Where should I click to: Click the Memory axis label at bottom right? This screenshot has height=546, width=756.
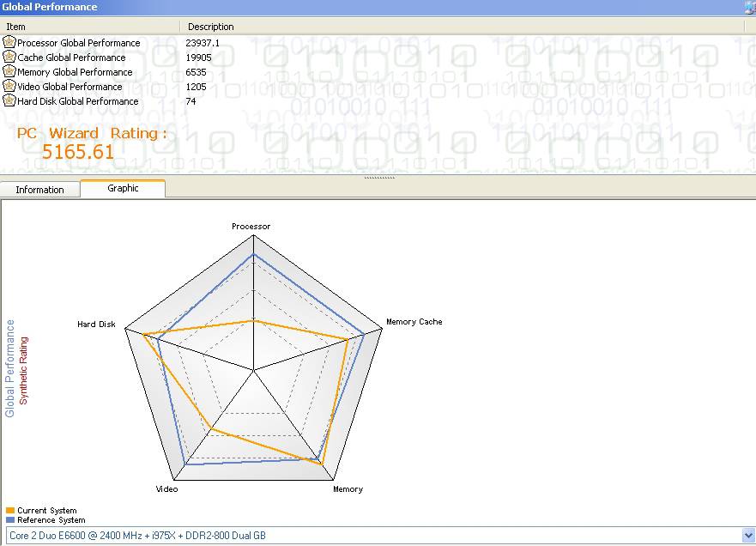point(348,489)
